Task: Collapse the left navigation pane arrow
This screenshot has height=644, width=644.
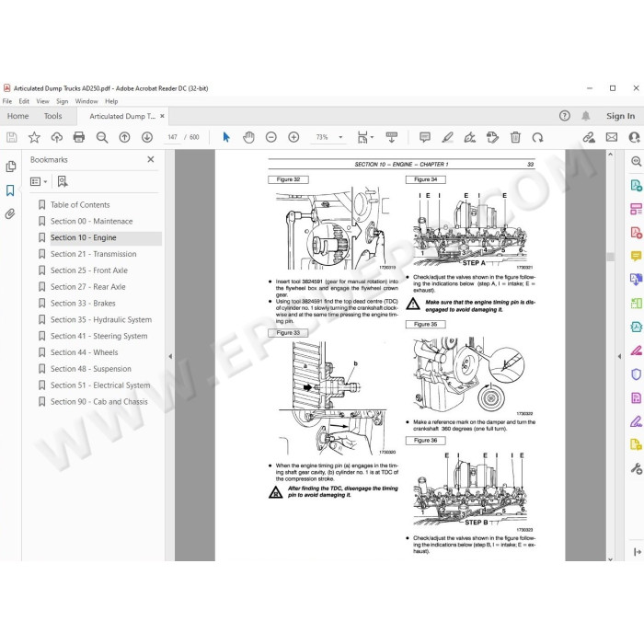Action: (x=170, y=357)
